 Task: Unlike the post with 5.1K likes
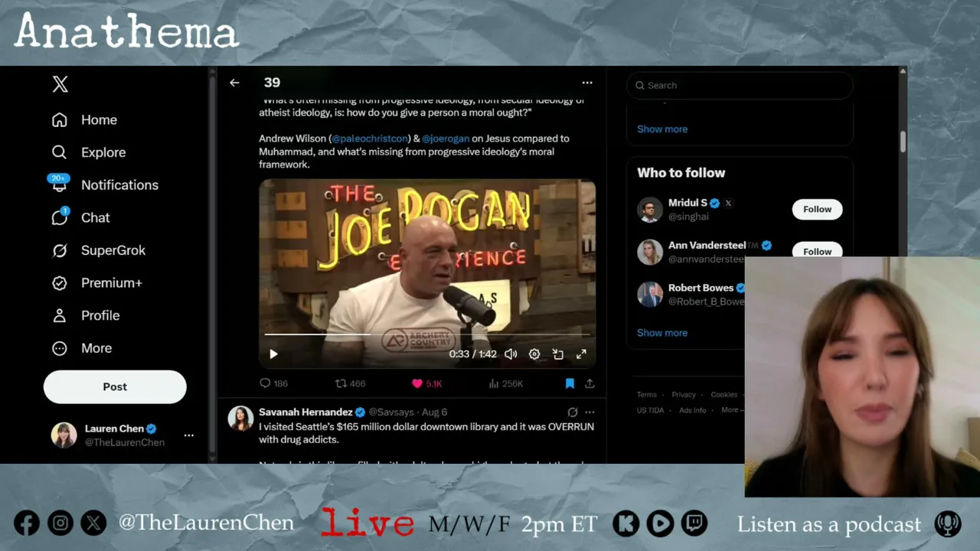(x=427, y=383)
